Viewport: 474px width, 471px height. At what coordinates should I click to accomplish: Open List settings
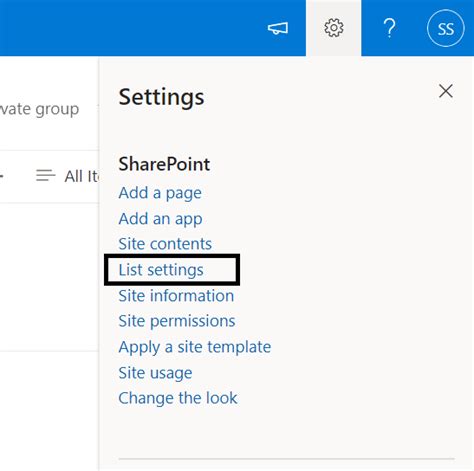pos(161,270)
